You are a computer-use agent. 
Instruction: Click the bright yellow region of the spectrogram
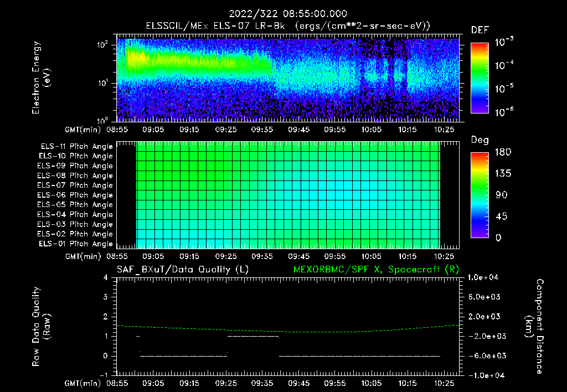click(x=137, y=58)
